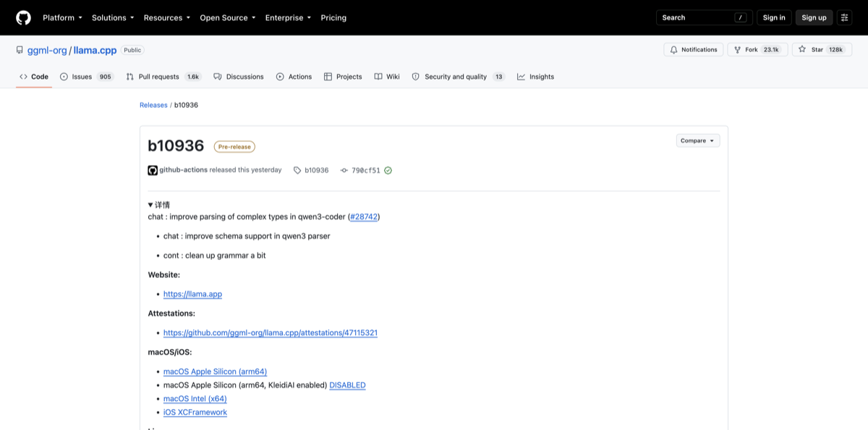Open the Compare dropdown button
This screenshot has height=430, width=868.
pyautogui.click(x=698, y=140)
